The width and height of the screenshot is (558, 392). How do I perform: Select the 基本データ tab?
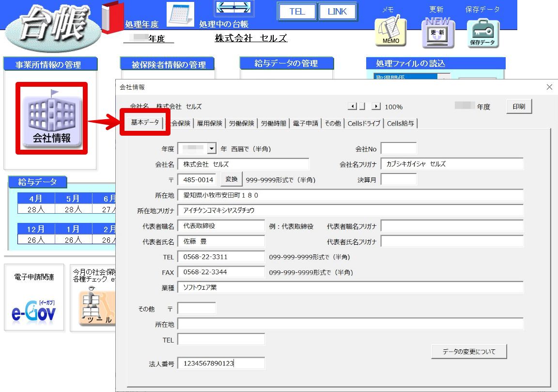pos(145,122)
